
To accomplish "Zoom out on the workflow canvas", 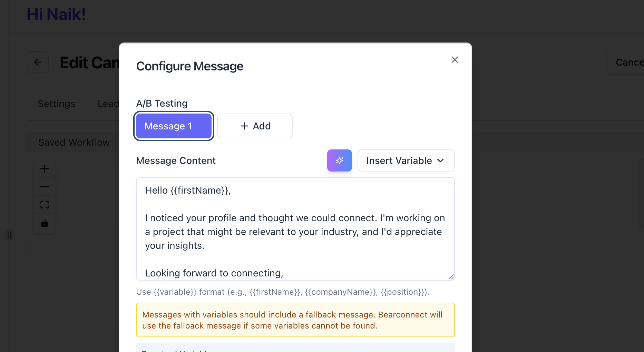I will pyautogui.click(x=45, y=187).
